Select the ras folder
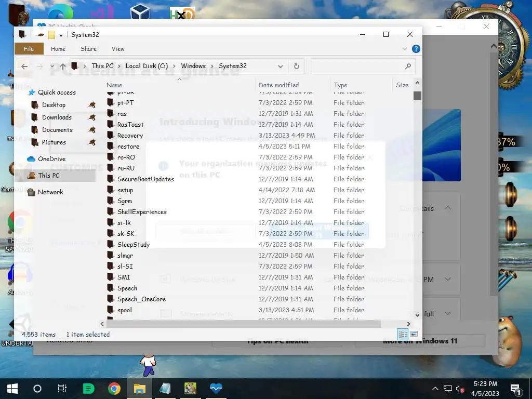This screenshot has width=532, height=399. click(x=122, y=114)
